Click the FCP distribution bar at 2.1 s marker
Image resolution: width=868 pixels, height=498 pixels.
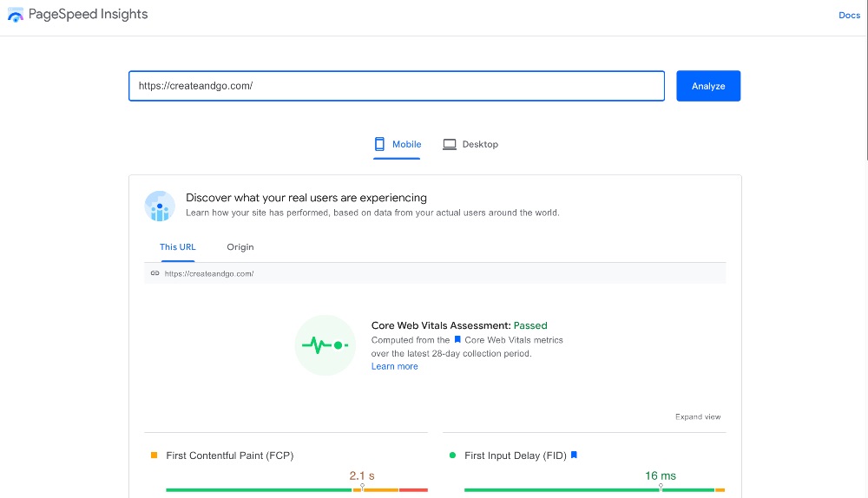click(362, 489)
